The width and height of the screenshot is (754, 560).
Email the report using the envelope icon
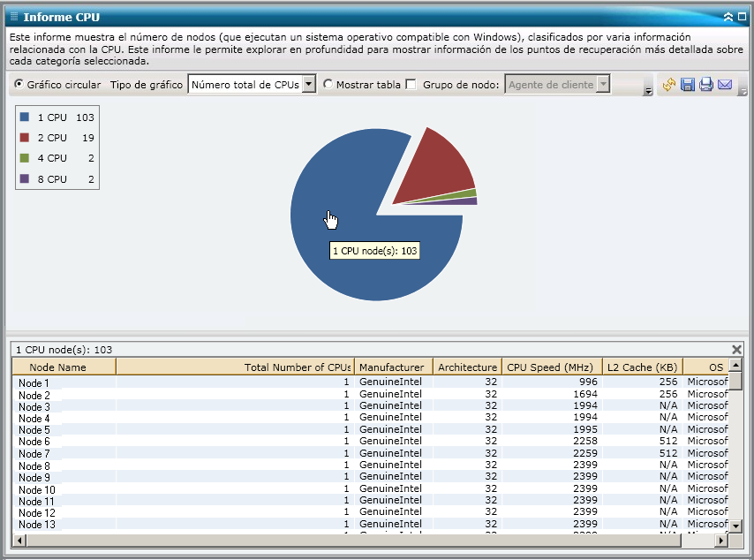click(x=725, y=85)
